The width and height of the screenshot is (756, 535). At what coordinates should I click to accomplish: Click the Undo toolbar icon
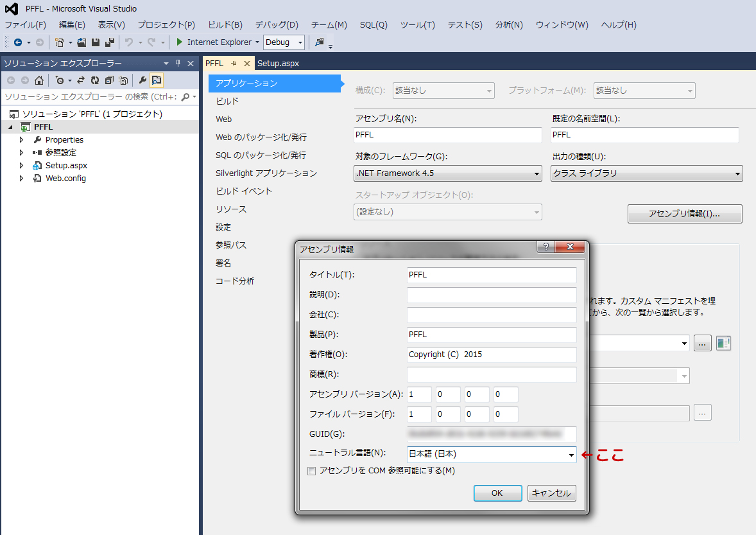point(129,42)
